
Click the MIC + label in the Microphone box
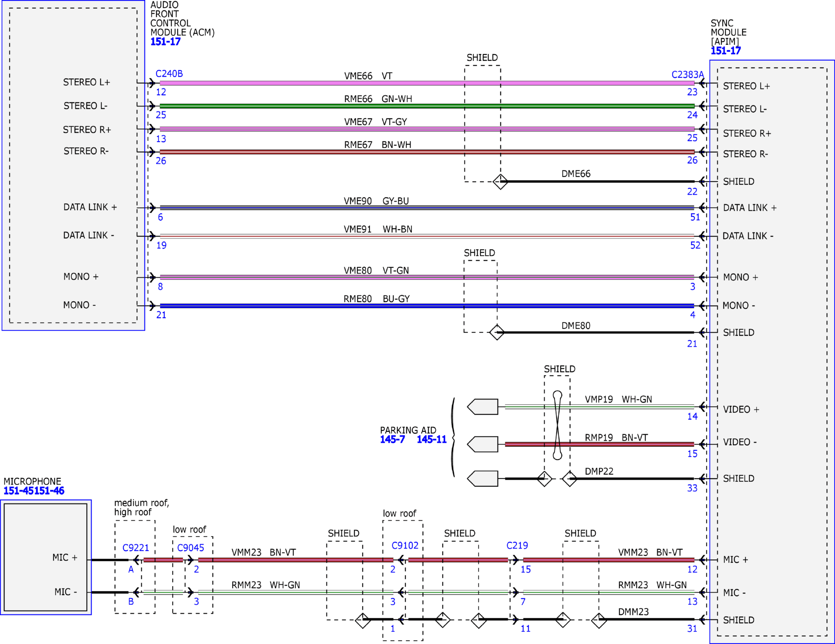click(x=65, y=557)
